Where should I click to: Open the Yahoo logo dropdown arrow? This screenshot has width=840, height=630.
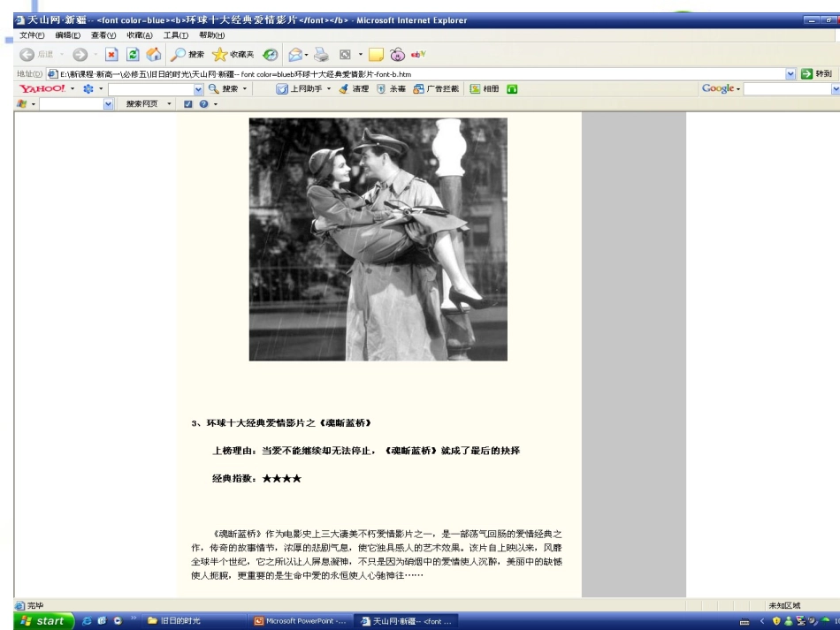click(73, 89)
